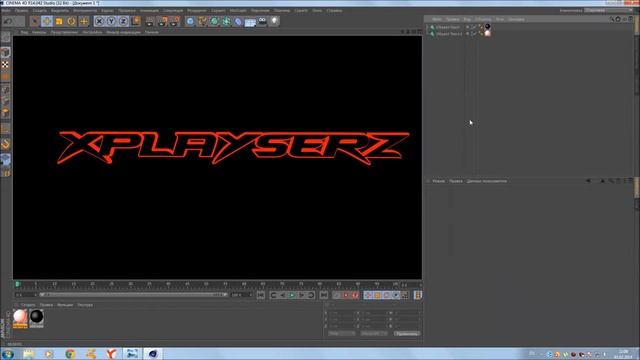Click the Undo arrow in the top toolbar
640x360 pixels.
(7, 21)
